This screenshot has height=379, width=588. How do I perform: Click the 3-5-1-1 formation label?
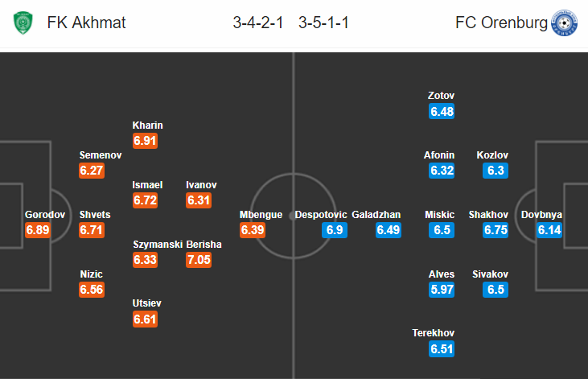pos(323,23)
